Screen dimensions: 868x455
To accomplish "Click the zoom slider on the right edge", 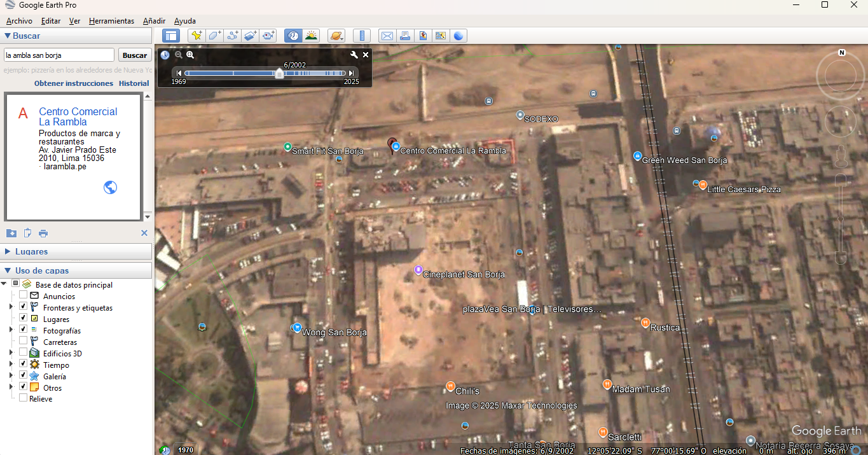I will pos(841,220).
